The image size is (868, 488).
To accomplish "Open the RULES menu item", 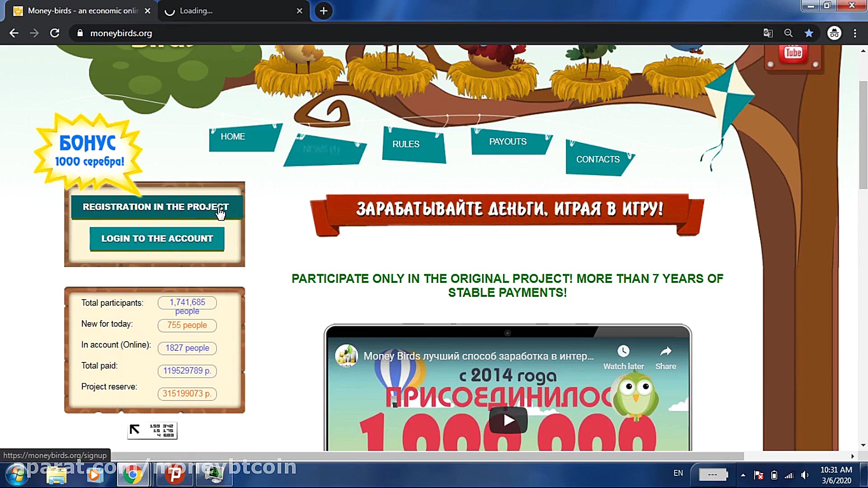I will point(406,144).
